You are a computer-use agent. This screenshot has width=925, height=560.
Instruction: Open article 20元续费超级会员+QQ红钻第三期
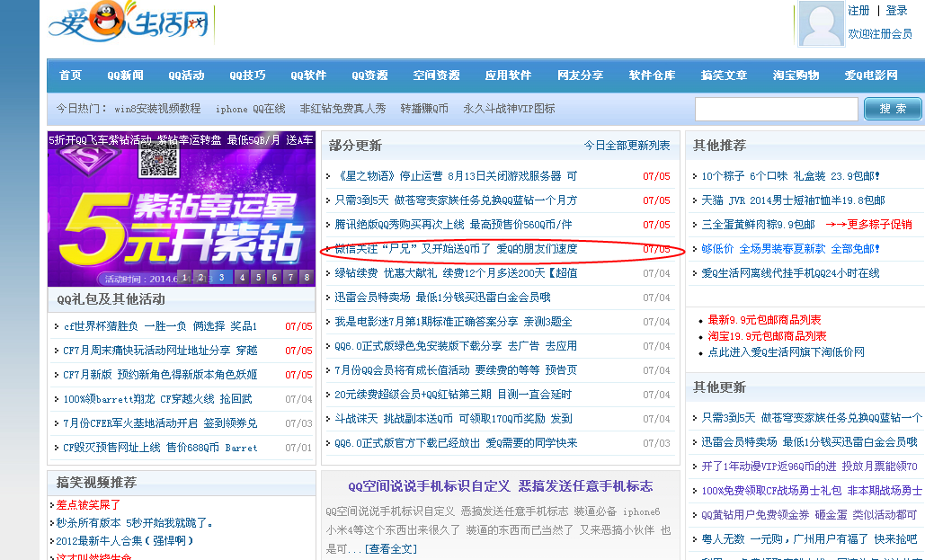(x=453, y=395)
